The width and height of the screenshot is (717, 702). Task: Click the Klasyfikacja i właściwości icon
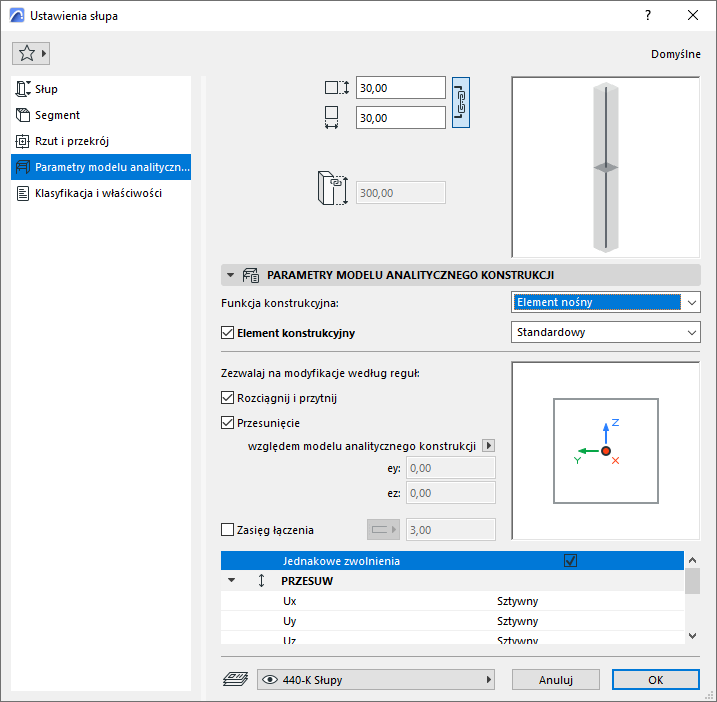(x=22, y=193)
